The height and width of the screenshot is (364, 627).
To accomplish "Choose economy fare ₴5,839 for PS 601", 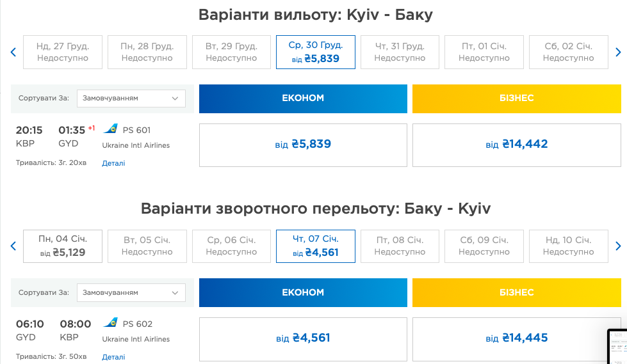I will point(303,145).
